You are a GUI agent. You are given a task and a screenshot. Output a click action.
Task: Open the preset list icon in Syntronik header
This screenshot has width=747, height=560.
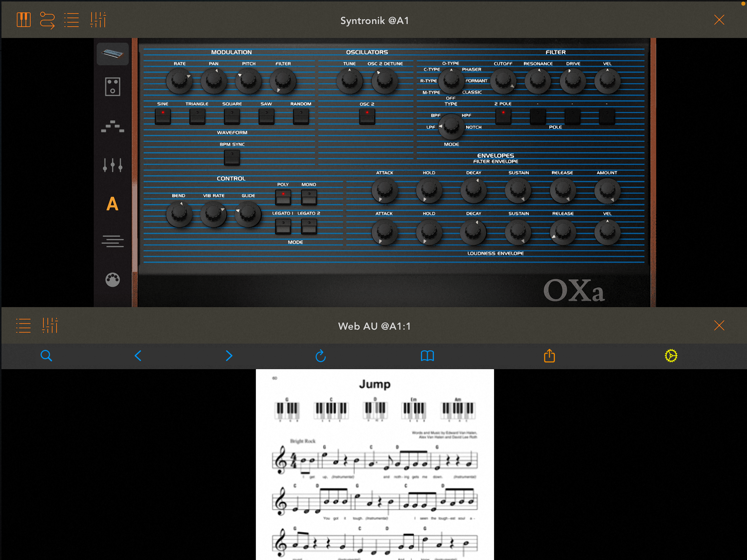(71, 20)
